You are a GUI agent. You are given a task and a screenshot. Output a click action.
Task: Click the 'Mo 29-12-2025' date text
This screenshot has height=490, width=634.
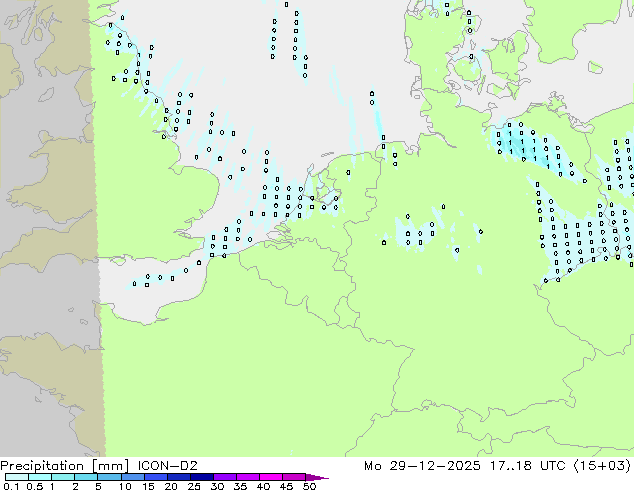pos(422,466)
